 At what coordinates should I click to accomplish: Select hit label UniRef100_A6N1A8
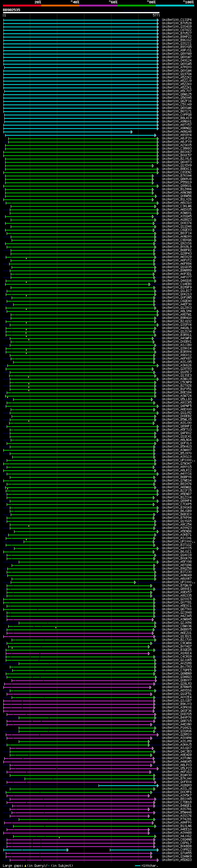click(x=176, y=132)
